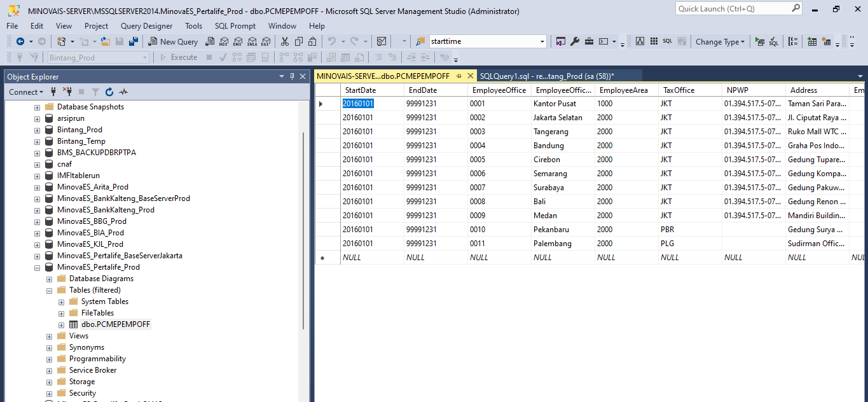868x402 pixels.
Task: Click the NPWP column header
Action: pos(754,90)
